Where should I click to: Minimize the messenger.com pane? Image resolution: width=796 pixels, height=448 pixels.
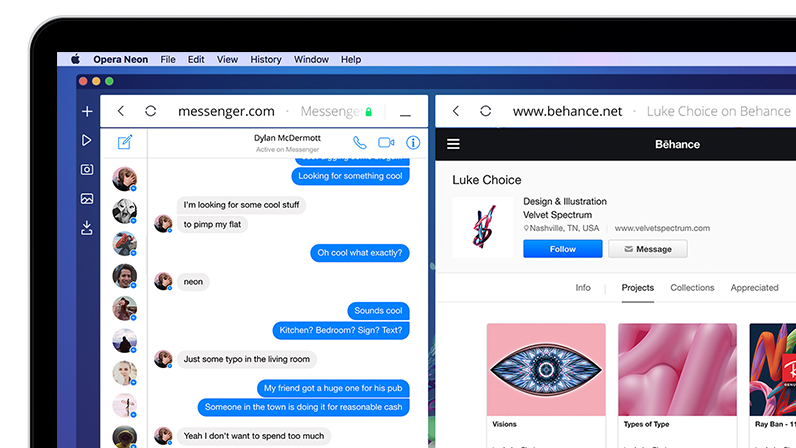[x=405, y=115]
